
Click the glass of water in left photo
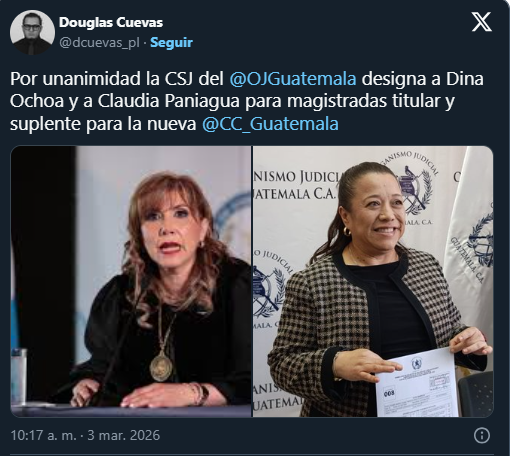pos(19,376)
